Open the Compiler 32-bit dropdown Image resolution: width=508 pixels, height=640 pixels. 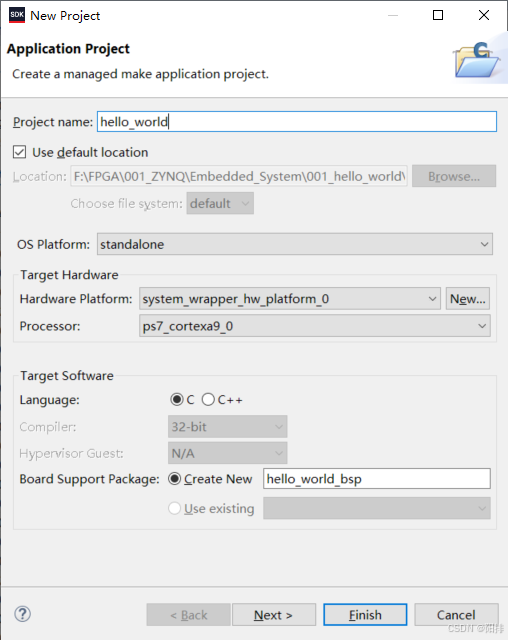pyautogui.click(x=227, y=427)
